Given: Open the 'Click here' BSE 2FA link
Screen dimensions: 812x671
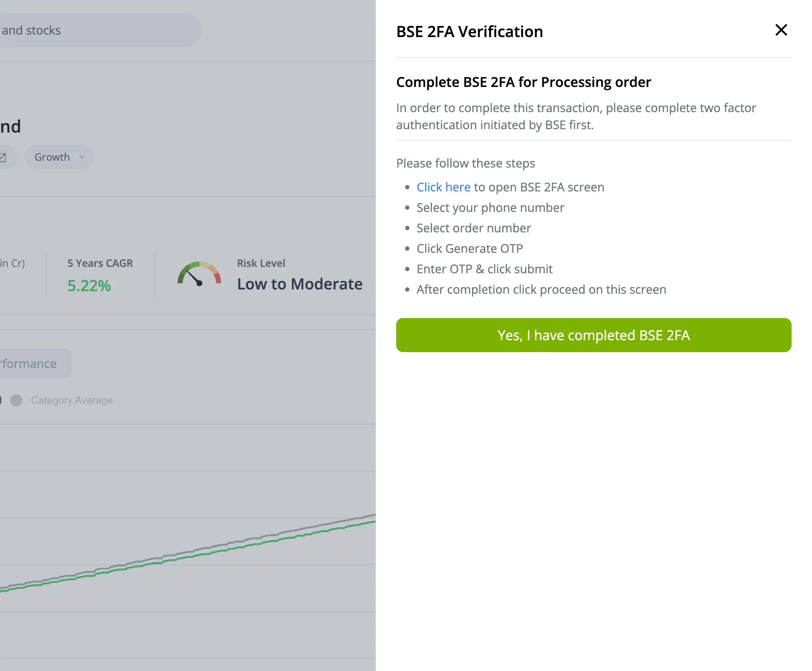Looking at the screenshot, I should pos(443,187).
